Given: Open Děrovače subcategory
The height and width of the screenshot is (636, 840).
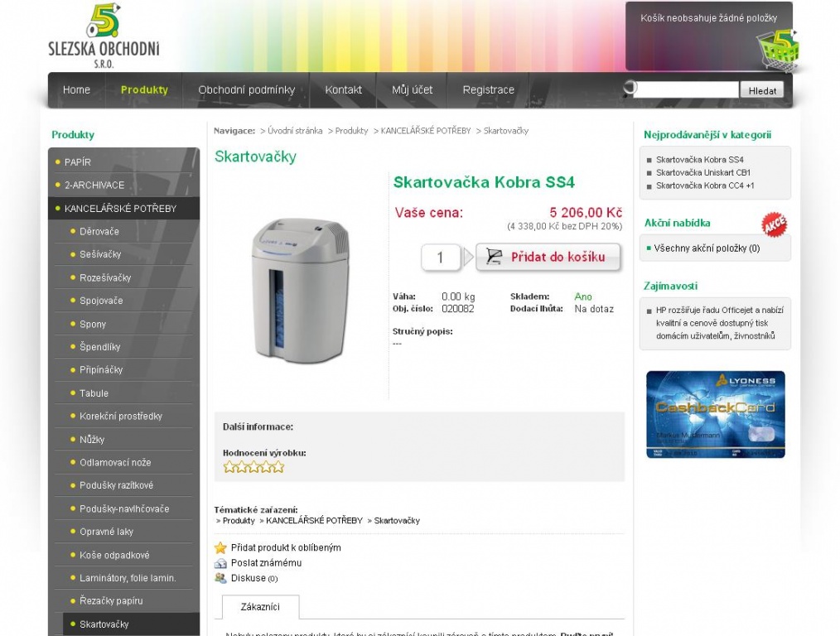Looking at the screenshot, I should coord(99,231).
